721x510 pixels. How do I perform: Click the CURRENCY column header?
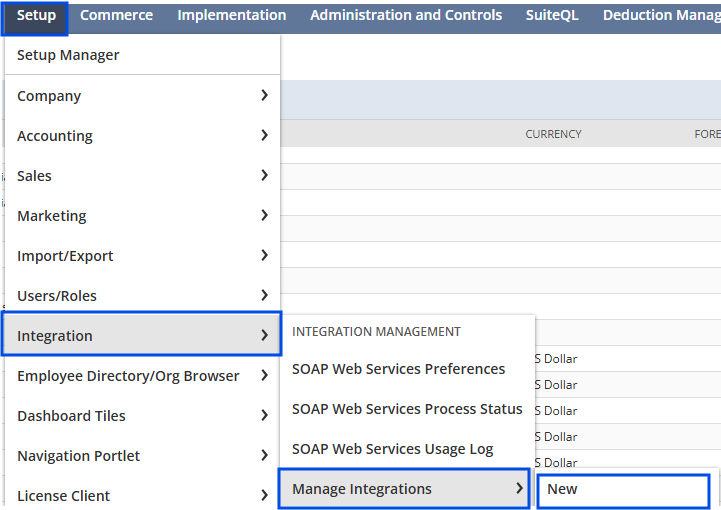click(x=553, y=134)
